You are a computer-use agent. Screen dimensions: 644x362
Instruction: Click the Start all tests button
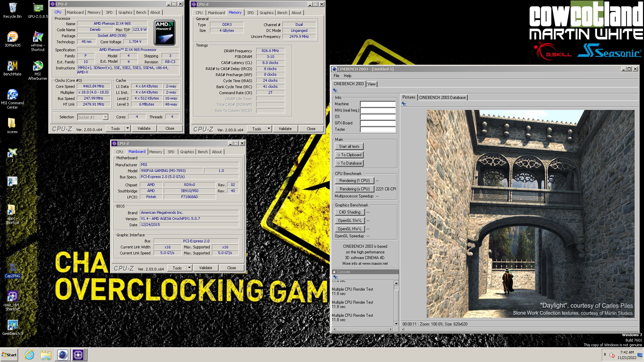pos(349,146)
